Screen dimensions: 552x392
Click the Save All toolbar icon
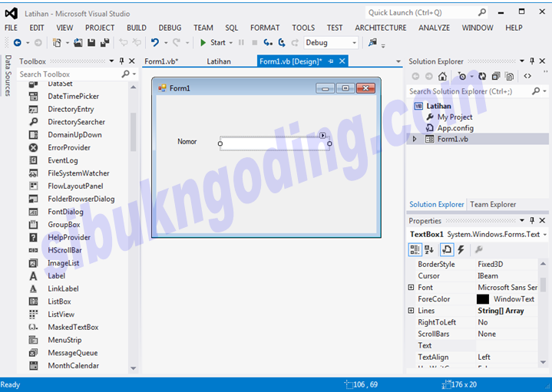(x=104, y=43)
